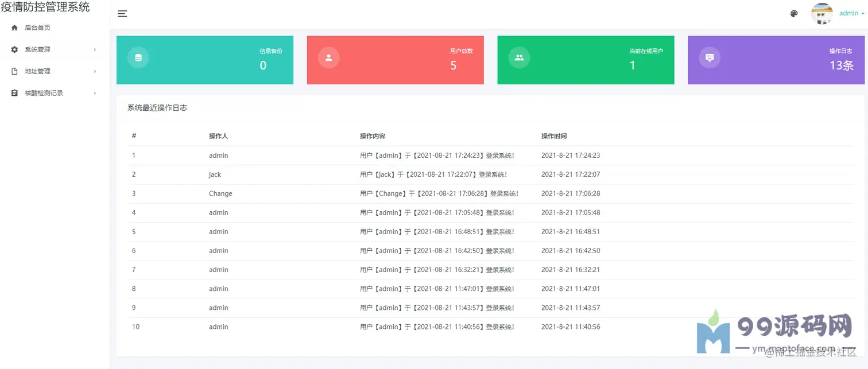Screen dimensions: 868x369
Task: Expand the 系统管理 chevron arrow
Action: point(95,49)
